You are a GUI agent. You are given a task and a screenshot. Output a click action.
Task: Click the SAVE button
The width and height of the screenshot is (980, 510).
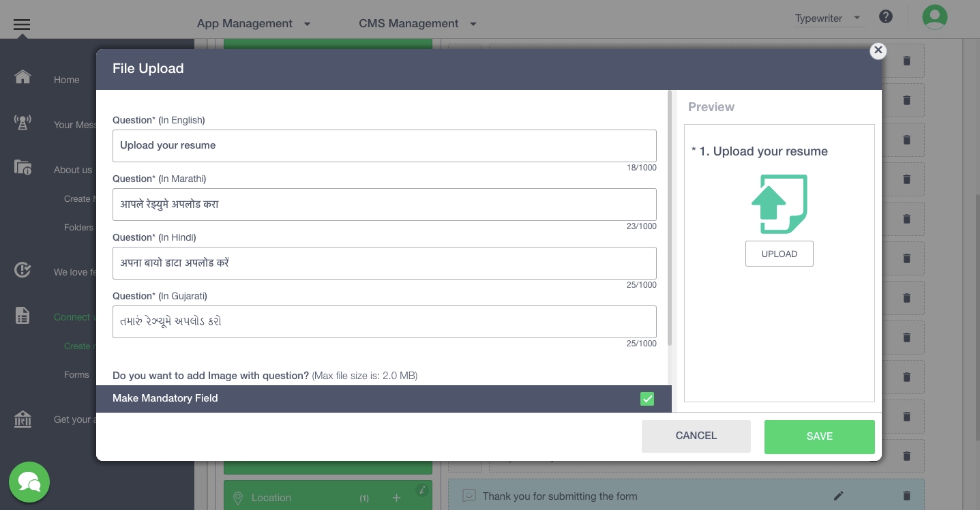coord(819,436)
